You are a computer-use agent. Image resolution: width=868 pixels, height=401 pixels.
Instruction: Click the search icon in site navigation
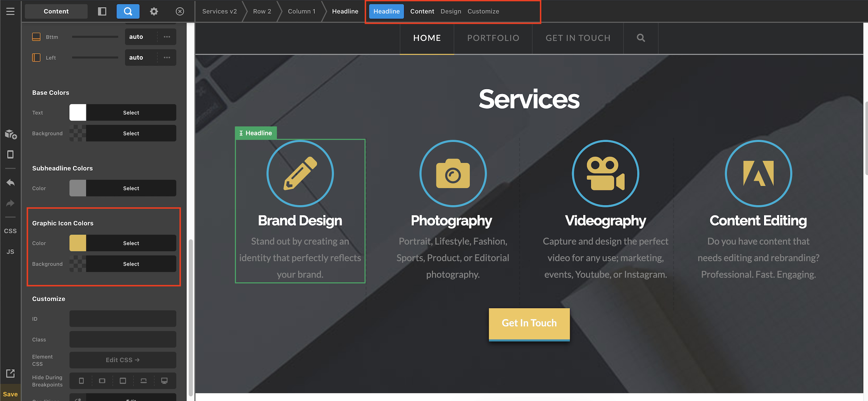(641, 38)
